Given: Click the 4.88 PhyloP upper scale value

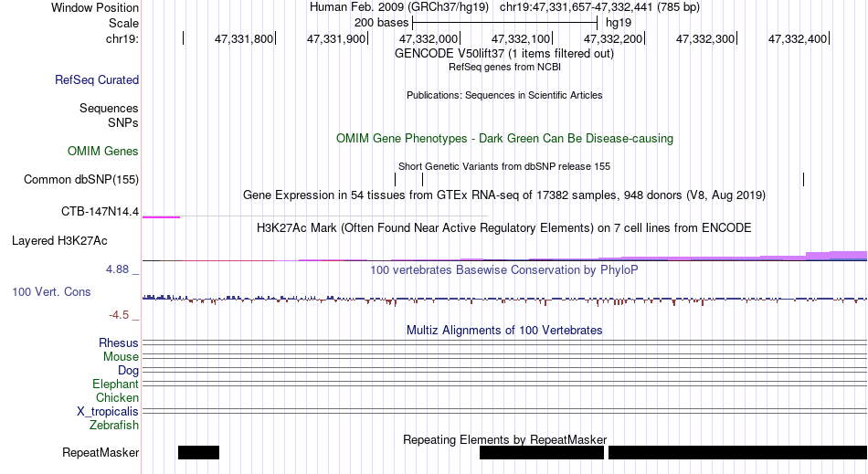Looking at the screenshot, I should coord(117,269).
